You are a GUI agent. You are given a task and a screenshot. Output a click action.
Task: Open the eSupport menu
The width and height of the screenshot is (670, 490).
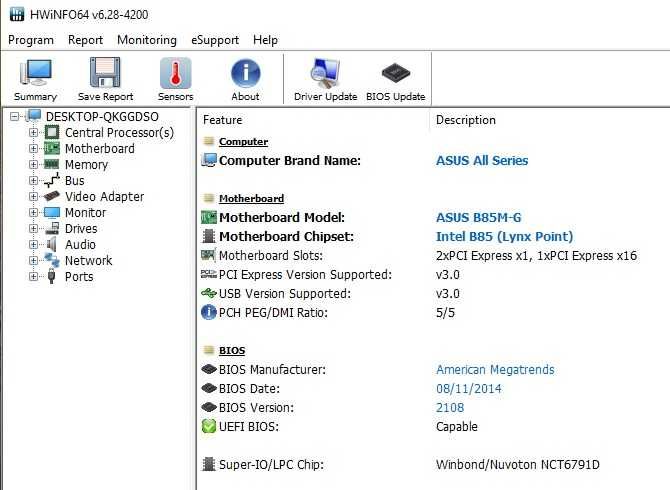click(x=215, y=40)
